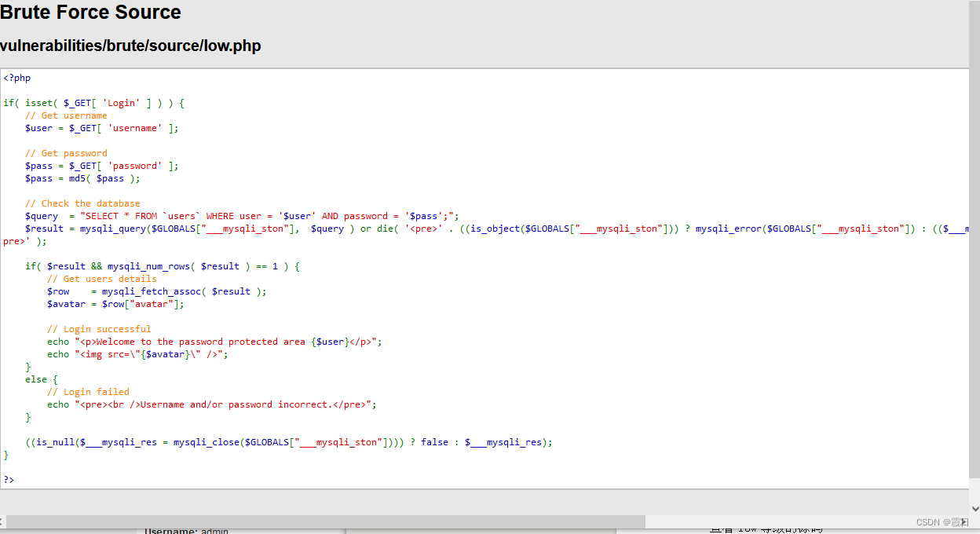
Task: Click the $avatar = $row line
Action: [x=115, y=304]
